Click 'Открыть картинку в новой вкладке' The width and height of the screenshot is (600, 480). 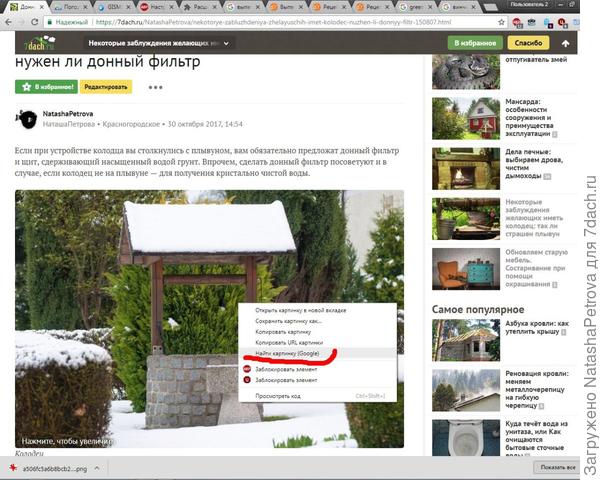point(301,309)
